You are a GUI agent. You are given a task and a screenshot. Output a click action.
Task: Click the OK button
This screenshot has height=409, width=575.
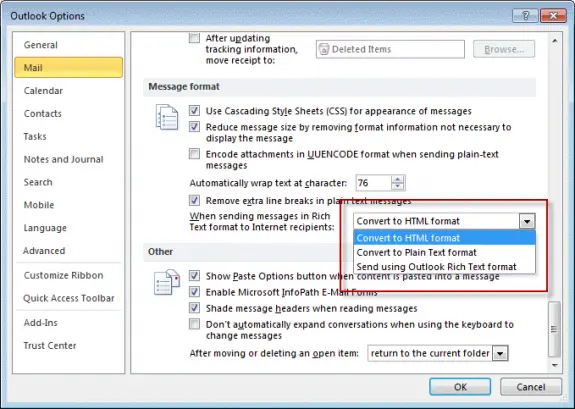460,387
